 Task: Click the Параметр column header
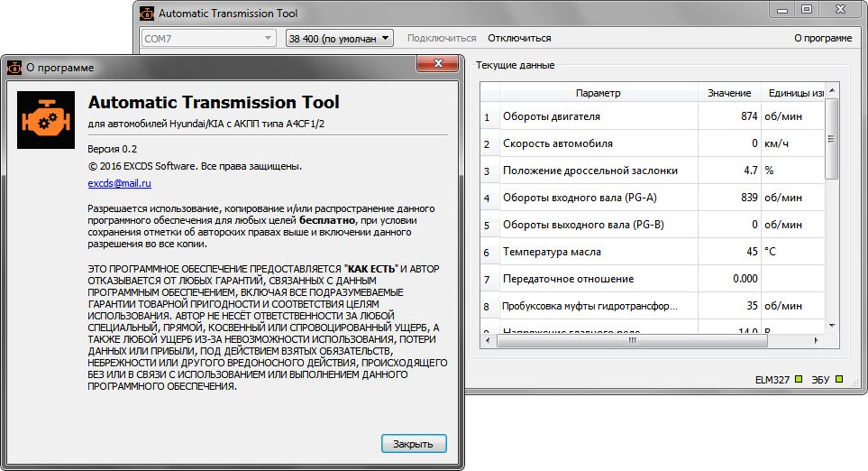(x=598, y=93)
